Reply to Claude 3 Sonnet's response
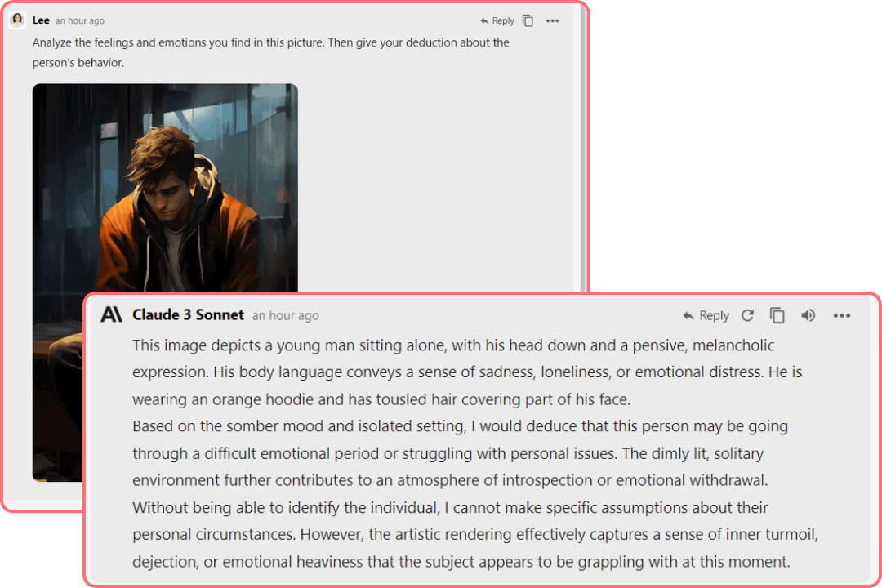The height and width of the screenshot is (588, 882). point(706,316)
